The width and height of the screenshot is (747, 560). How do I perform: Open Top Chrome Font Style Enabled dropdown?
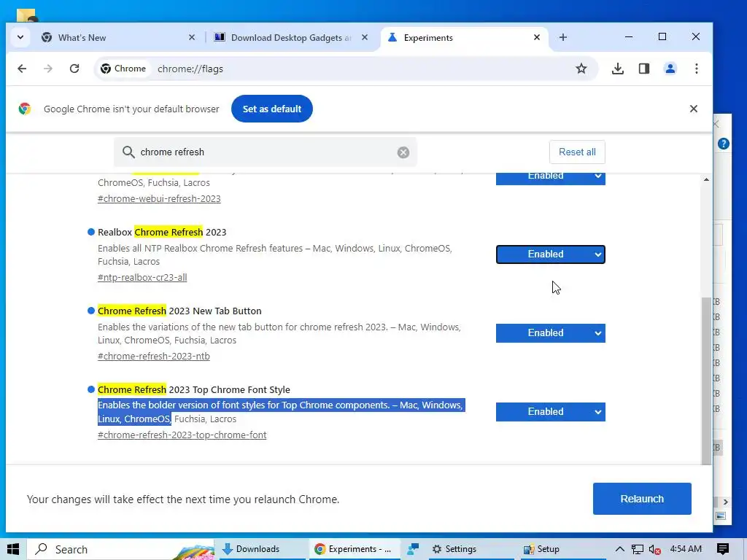550,411
